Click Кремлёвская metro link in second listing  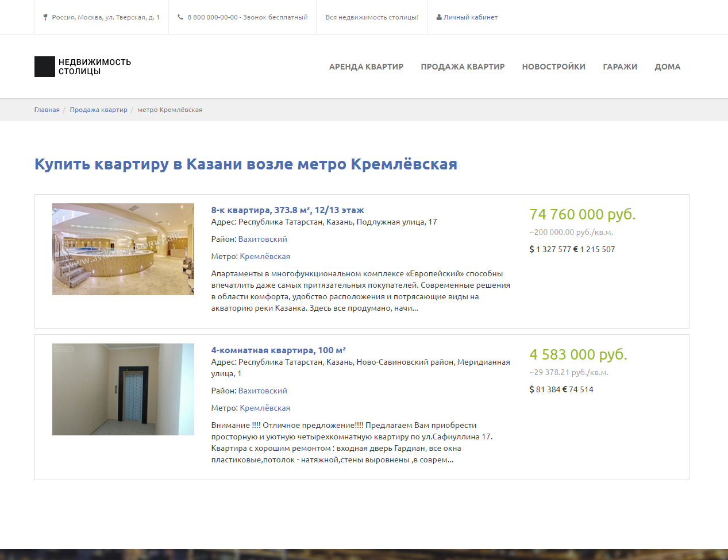tap(265, 408)
